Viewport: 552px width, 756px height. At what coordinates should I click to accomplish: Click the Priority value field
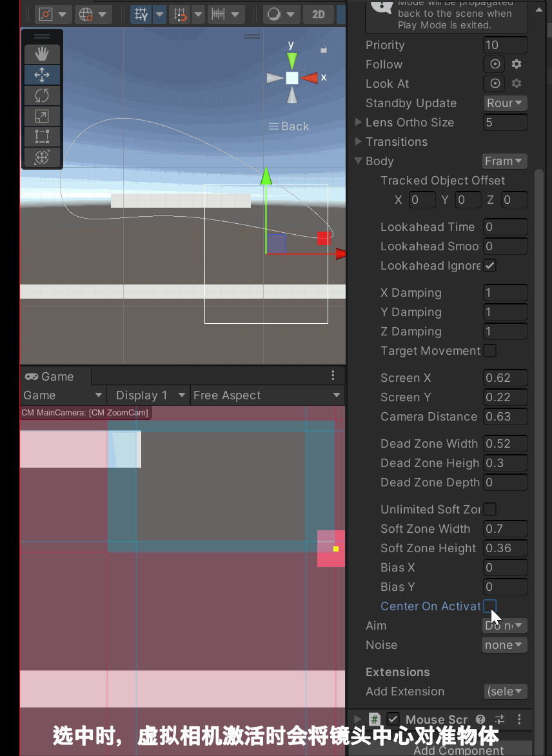pyautogui.click(x=505, y=45)
